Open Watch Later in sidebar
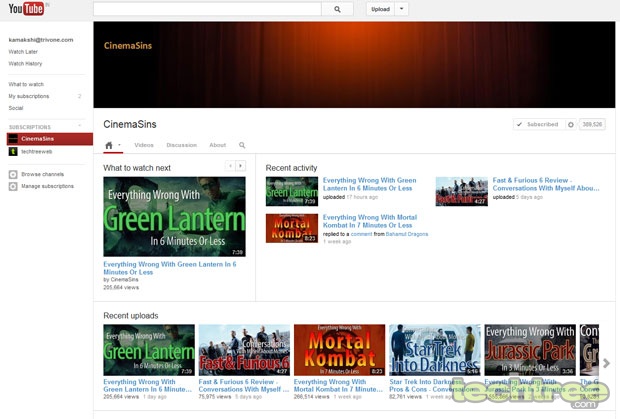This screenshot has width=620, height=419. pos(23,52)
